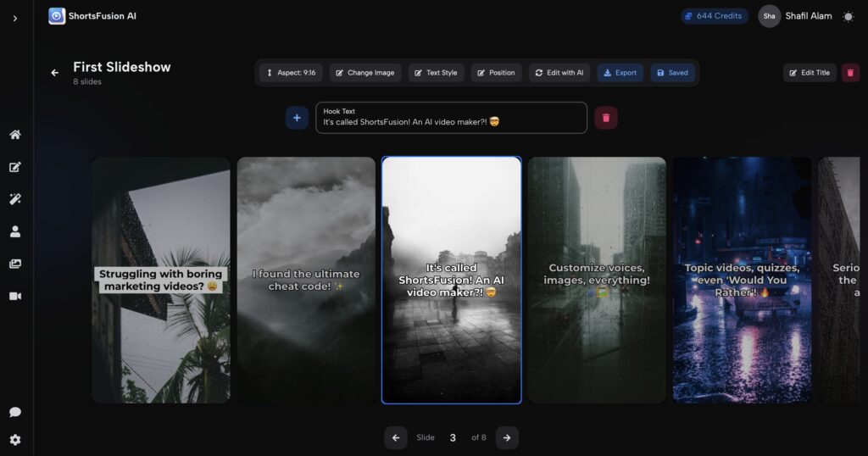Open the Home icon in the sidebar

(x=15, y=135)
